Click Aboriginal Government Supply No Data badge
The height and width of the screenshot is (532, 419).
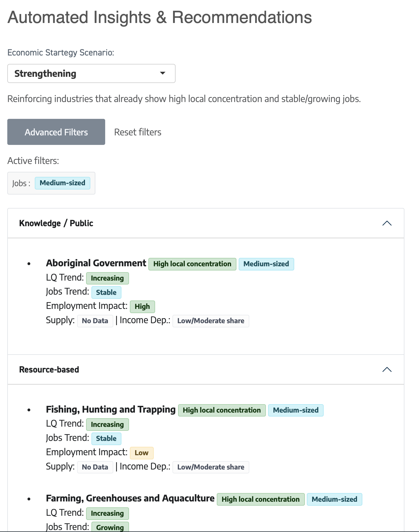[x=95, y=321]
